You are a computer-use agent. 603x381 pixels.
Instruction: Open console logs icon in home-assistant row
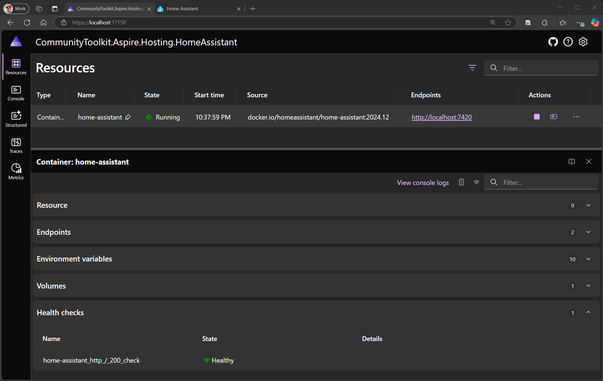tap(553, 117)
